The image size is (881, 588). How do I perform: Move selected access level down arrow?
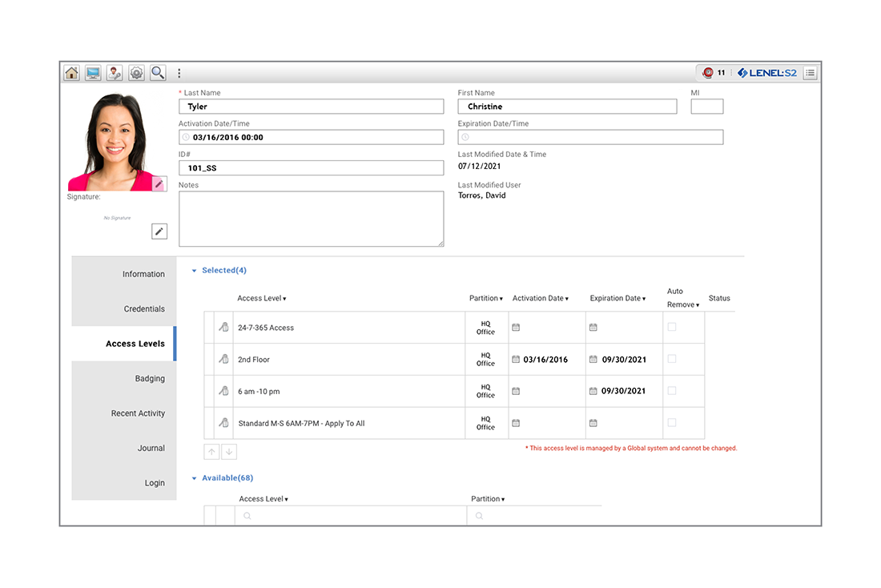click(x=229, y=451)
